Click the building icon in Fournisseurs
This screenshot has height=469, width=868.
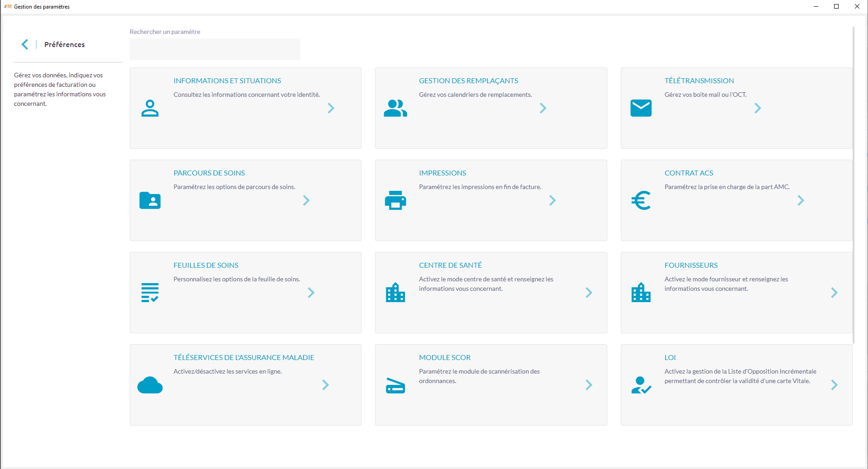pos(641,292)
